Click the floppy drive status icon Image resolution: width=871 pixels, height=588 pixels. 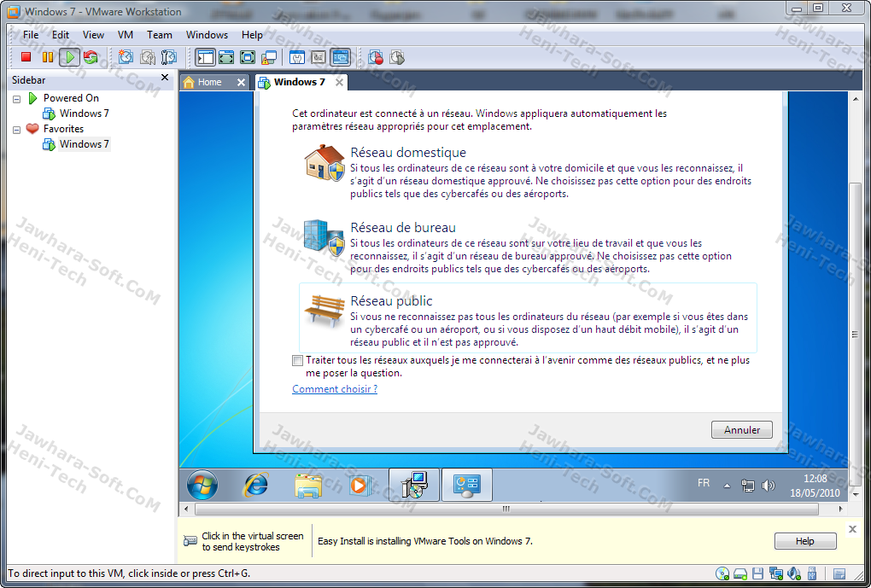(x=757, y=573)
